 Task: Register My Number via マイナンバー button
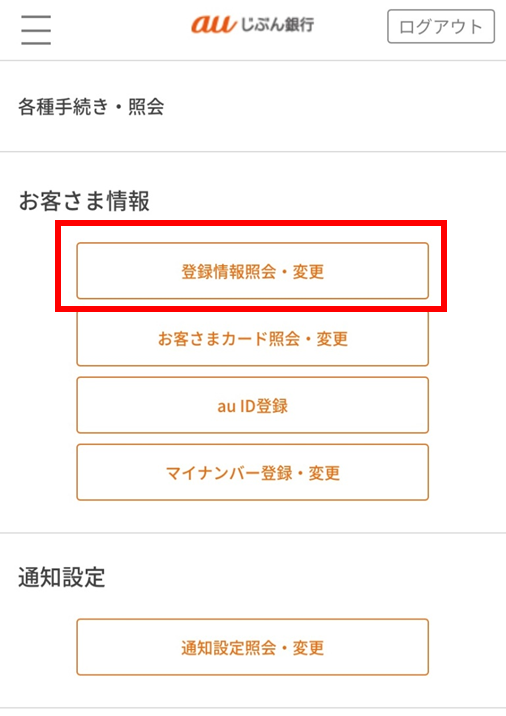coord(253,472)
